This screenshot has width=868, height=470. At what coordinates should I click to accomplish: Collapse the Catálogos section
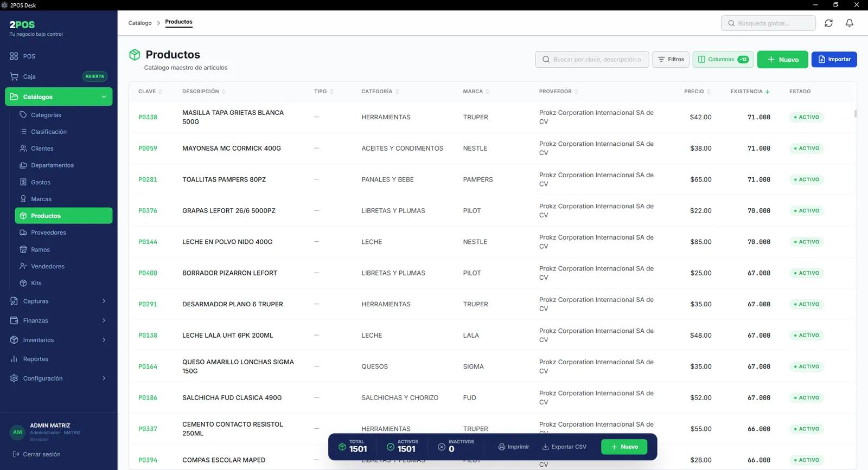click(x=104, y=97)
